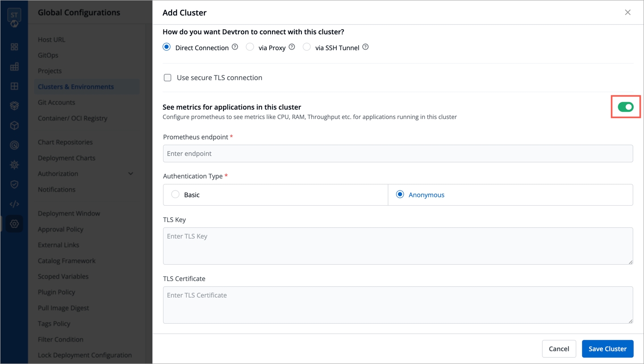Click the help icon beside Direct Connection
The height and width of the screenshot is (364, 644).
[x=235, y=47]
